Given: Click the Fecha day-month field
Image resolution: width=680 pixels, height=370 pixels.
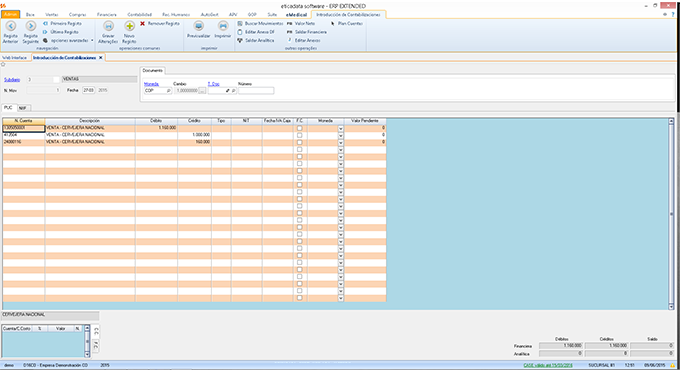Looking at the screenshot, I should [x=89, y=90].
